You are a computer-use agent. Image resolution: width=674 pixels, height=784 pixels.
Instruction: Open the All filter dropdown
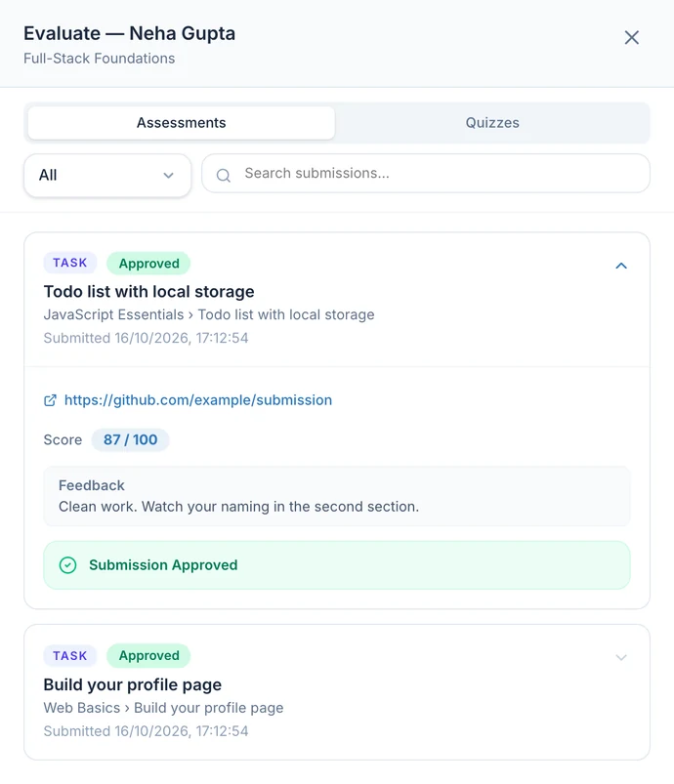pos(107,175)
